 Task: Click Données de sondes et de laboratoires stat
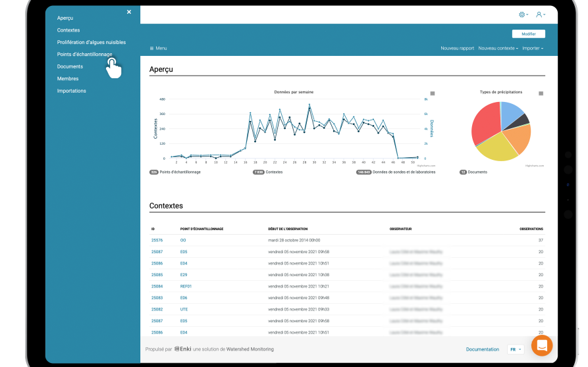(396, 172)
